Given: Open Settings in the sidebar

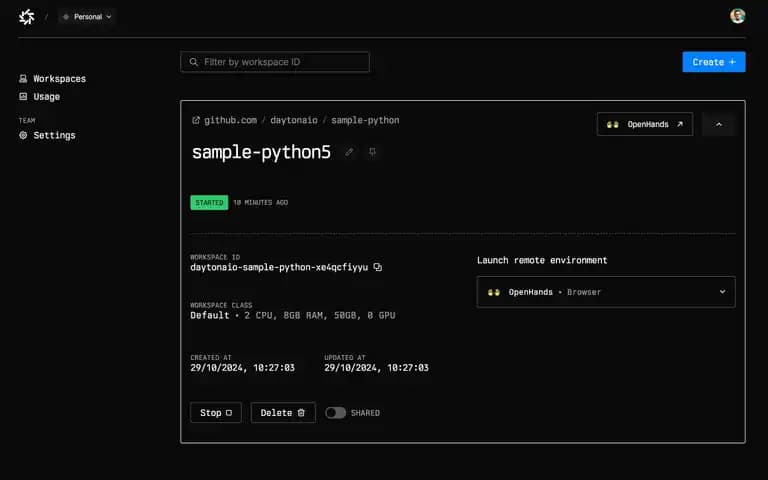Looking at the screenshot, I should pyautogui.click(x=48, y=135).
